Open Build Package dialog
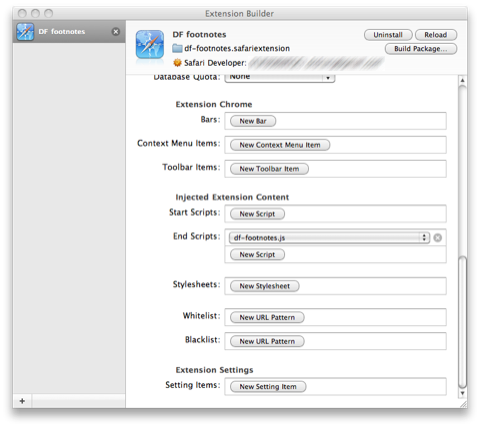The width and height of the screenshot is (480, 427). (x=421, y=49)
